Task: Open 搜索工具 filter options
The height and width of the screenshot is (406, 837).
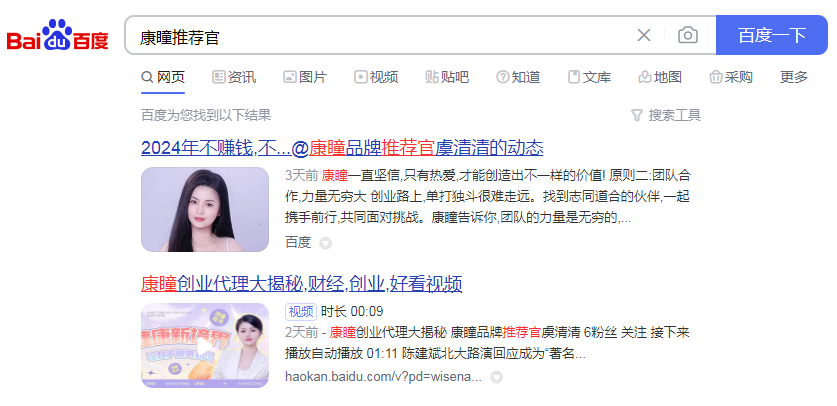Action: pos(666,115)
